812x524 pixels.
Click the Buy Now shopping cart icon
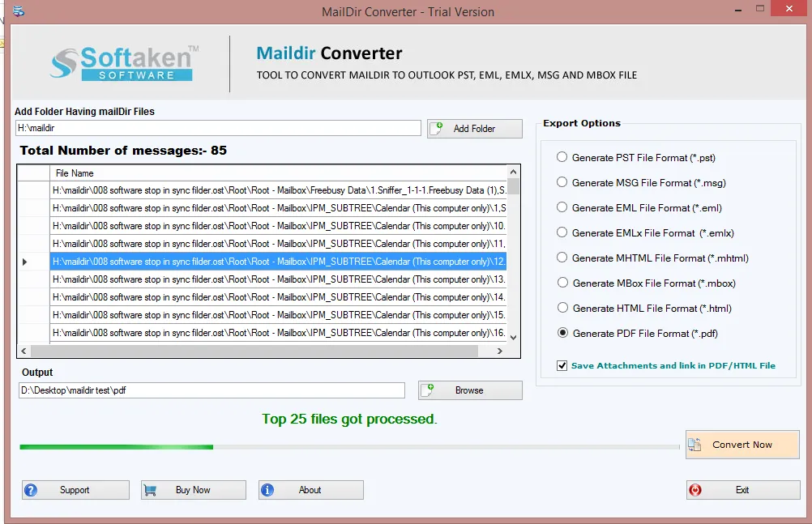coord(150,490)
